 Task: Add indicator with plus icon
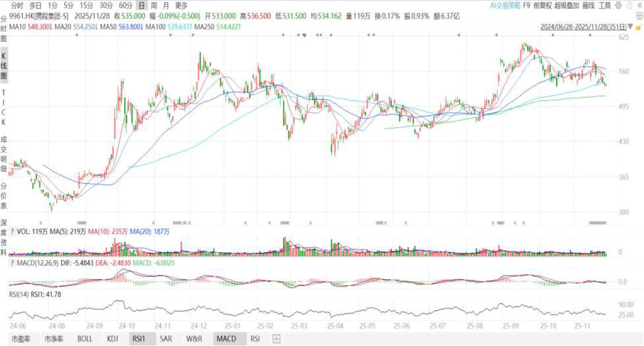tap(276, 338)
